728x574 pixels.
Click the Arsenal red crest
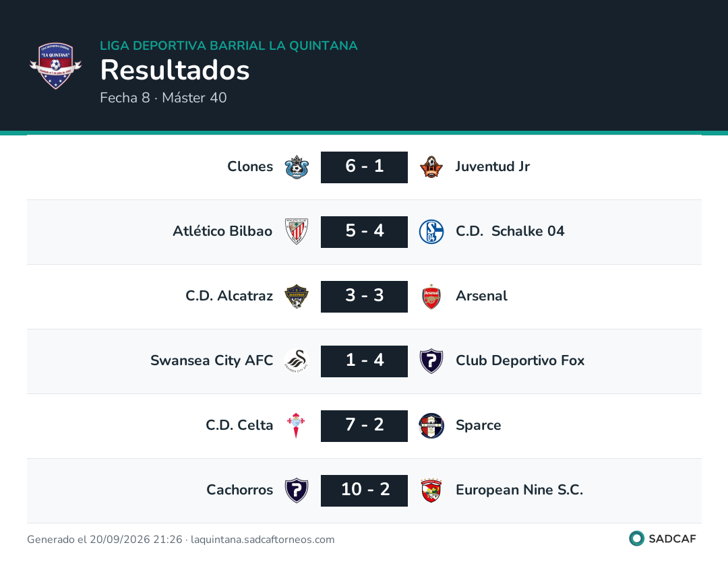pyautogui.click(x=431, y=296)
